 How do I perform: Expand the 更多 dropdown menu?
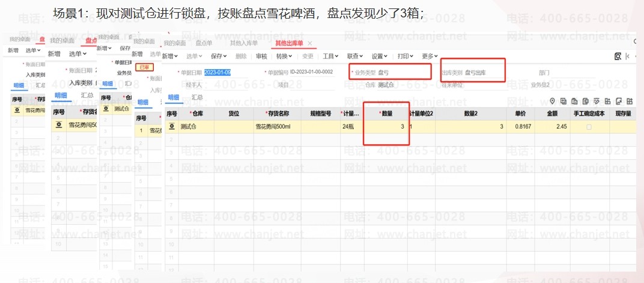point(430,56)
